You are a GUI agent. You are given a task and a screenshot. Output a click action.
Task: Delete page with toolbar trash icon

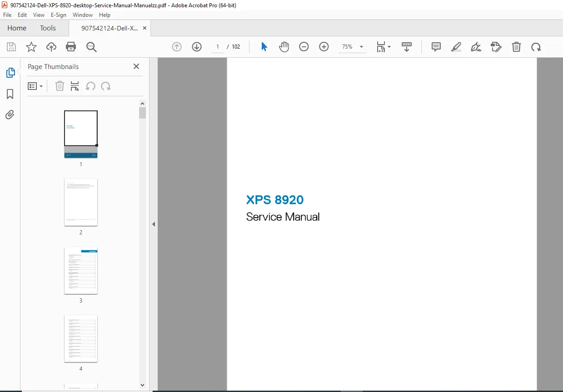pos(516,47)
